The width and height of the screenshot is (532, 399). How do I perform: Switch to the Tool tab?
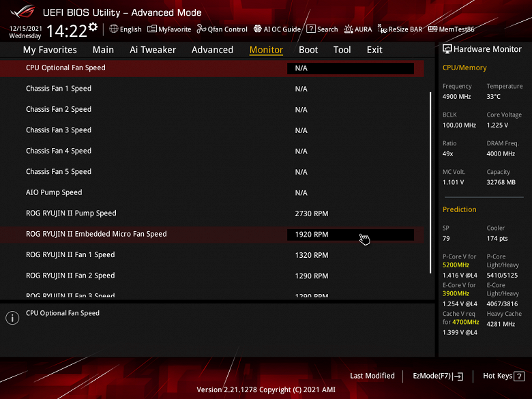[x=342, y=50]
